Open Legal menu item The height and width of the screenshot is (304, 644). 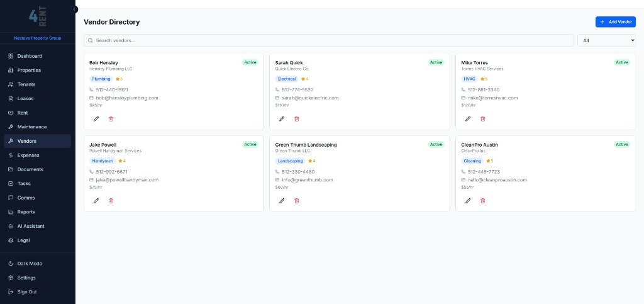pos(37,240)
